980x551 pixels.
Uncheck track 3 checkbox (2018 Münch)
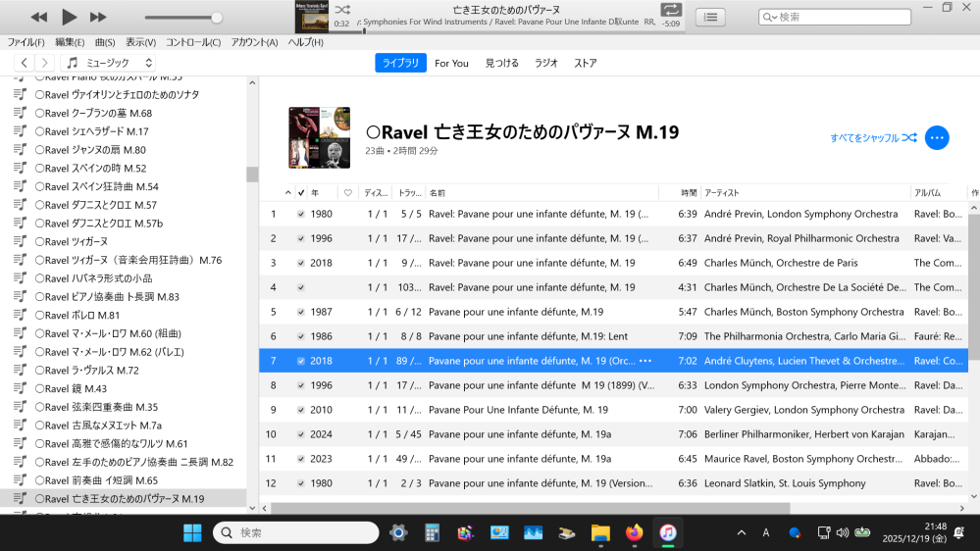click(300, 263)
